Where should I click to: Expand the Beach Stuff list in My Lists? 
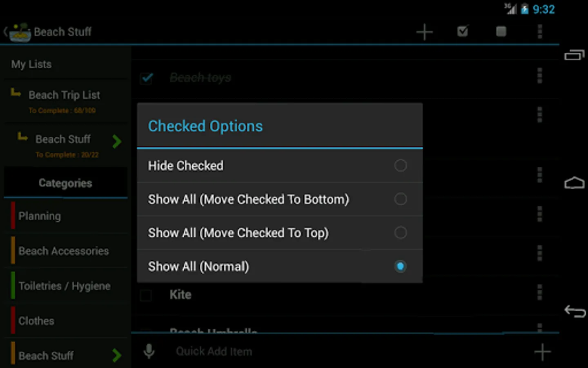click(117, 141)
